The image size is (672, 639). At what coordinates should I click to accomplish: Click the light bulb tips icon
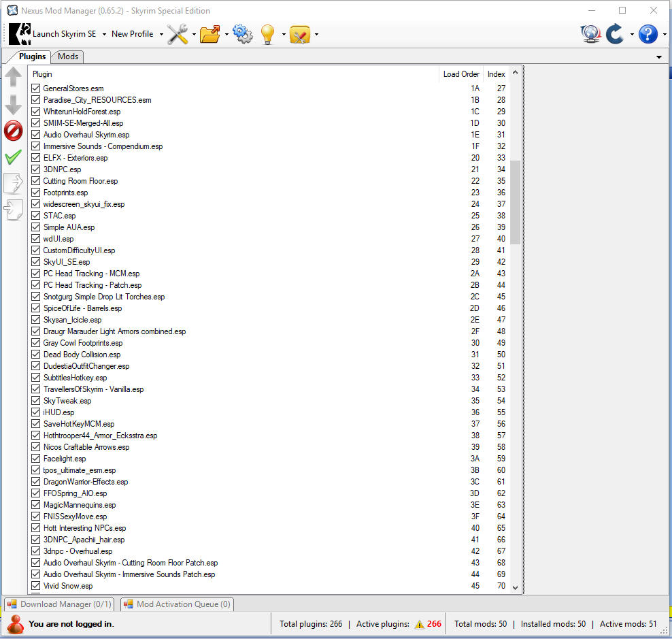click(268, 34)
